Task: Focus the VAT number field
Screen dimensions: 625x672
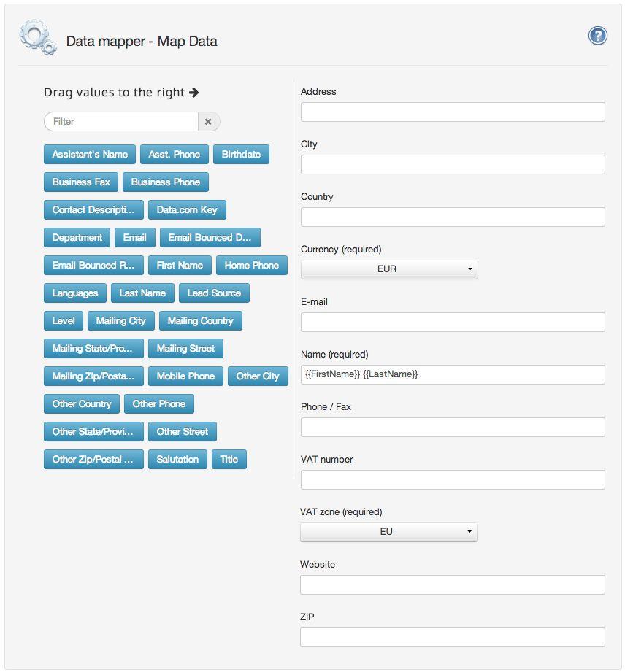Action: (x=453, y=480)
